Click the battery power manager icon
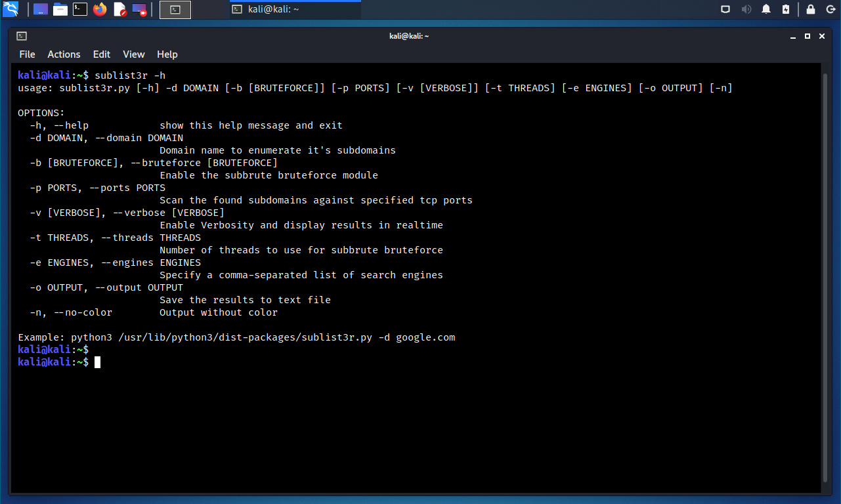841x504 pixels. [x=786, y=9]
